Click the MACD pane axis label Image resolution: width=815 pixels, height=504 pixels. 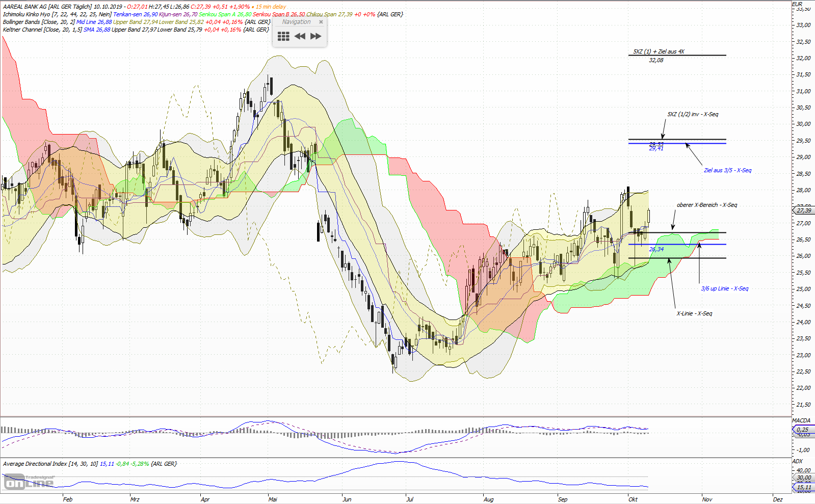coord(801,420)
